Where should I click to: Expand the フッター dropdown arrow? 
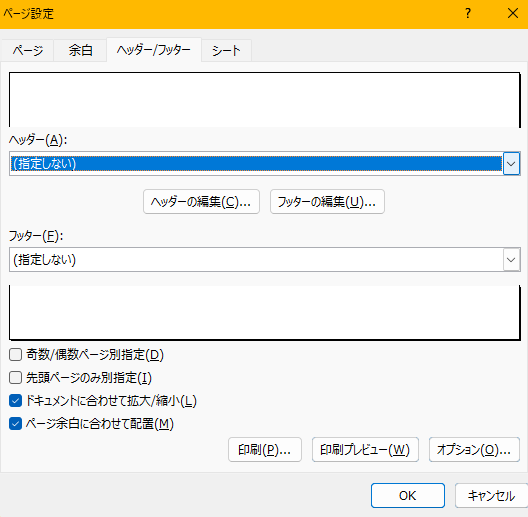coord(511,260)
